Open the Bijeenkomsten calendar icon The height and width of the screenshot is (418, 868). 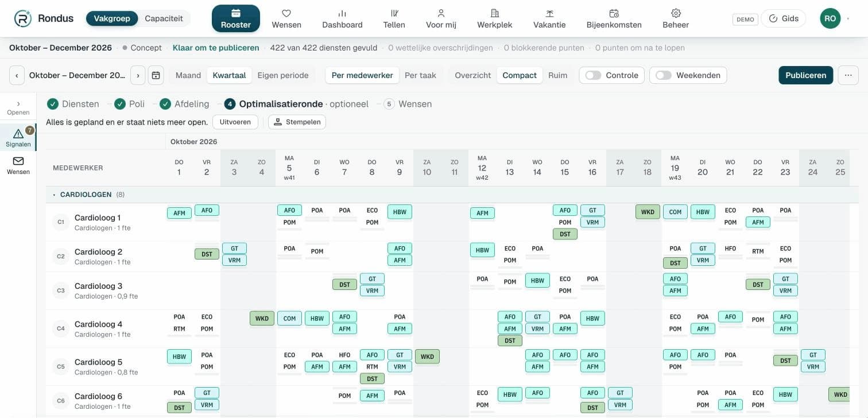click(614, 13)
